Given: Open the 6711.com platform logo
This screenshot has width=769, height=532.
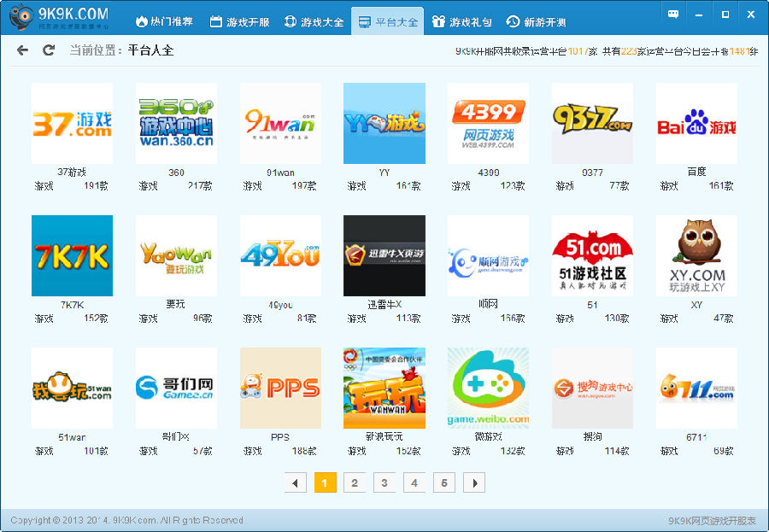Looking at the screenshot, I should click(696, 388).
